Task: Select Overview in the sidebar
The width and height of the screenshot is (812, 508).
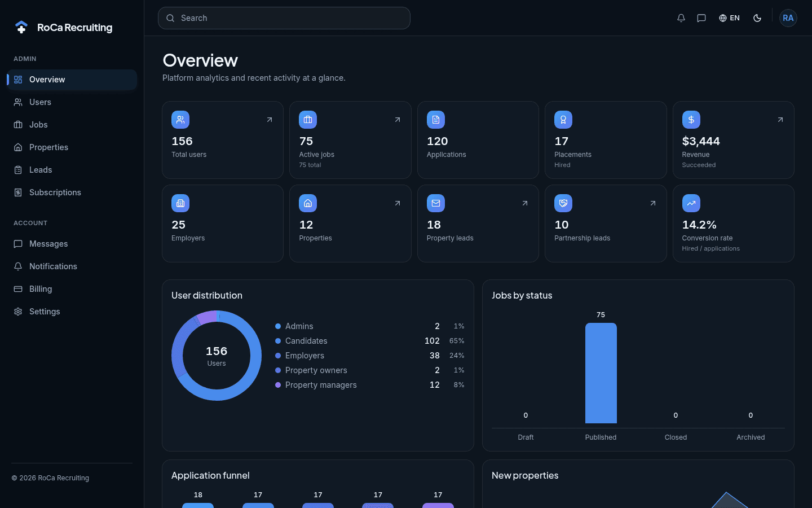Action: click(x=72, y=80)
